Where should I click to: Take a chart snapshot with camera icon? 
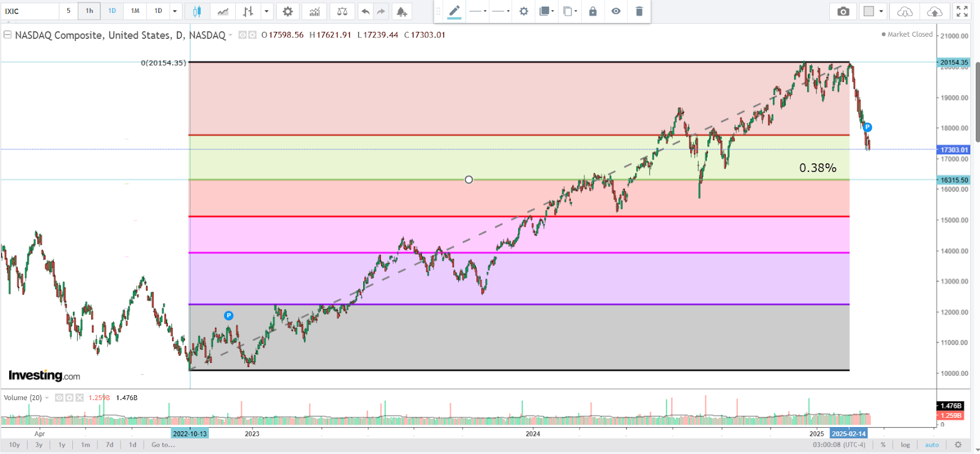[x=843, y=11]
